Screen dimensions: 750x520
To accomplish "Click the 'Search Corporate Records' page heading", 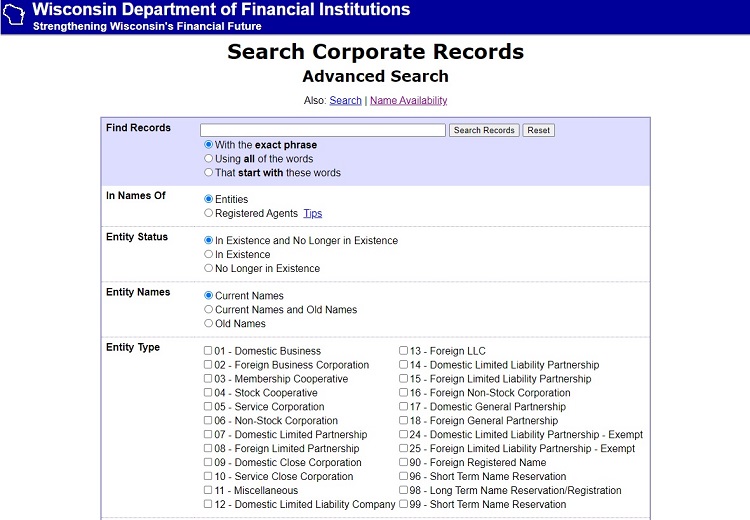I will [x=375, y=52].
